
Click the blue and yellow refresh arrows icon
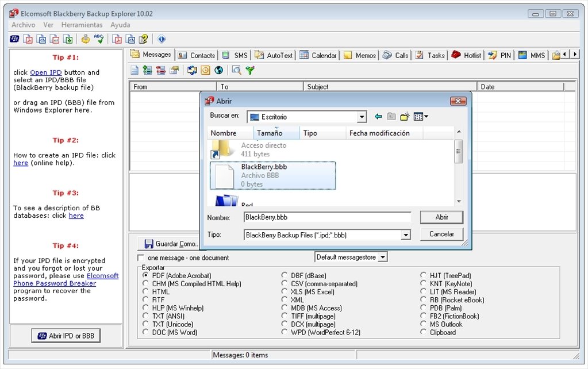(x=193, y=70)
